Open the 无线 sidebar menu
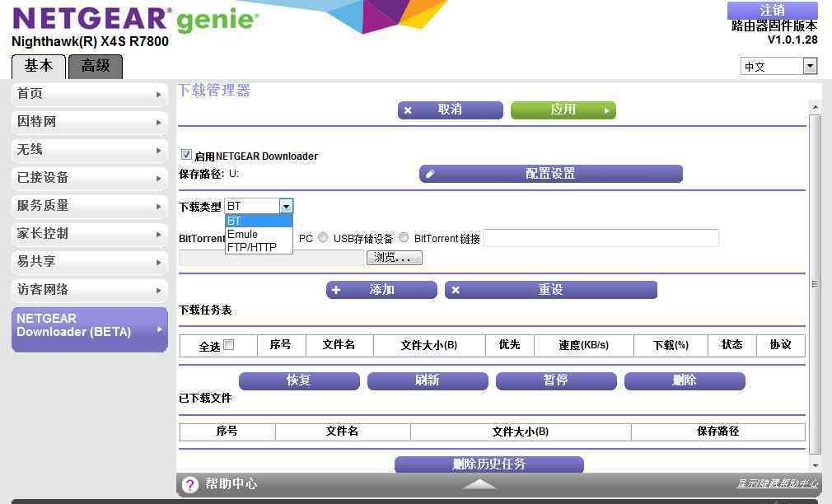The height and width of the screenshot is (504, 832). coord(89,150)
